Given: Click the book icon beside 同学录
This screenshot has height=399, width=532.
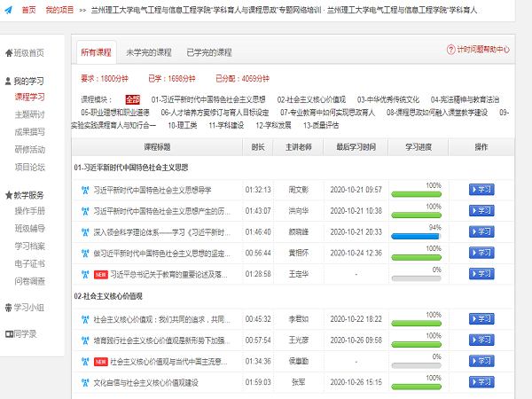Looking at the screenshot, I should [x=8, y=334].
